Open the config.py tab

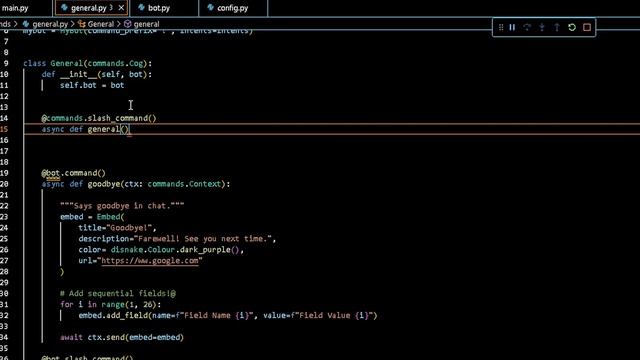232,8
